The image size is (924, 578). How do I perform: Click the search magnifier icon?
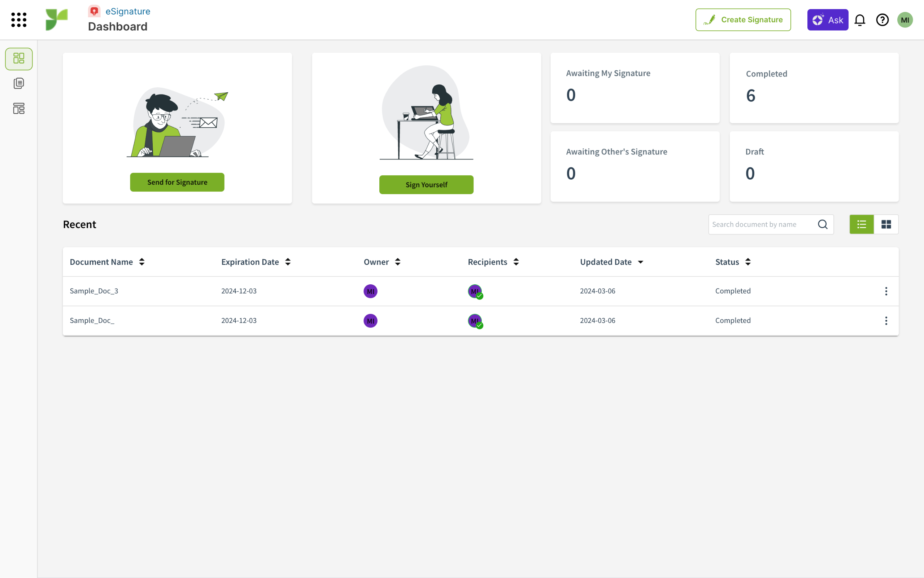click(823, 224)
